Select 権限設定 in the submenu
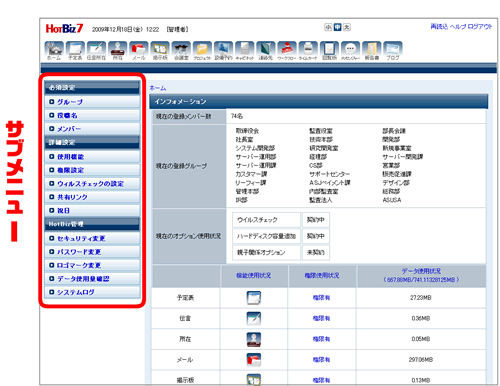Screen dimensions: 500x386 (92, 170)
